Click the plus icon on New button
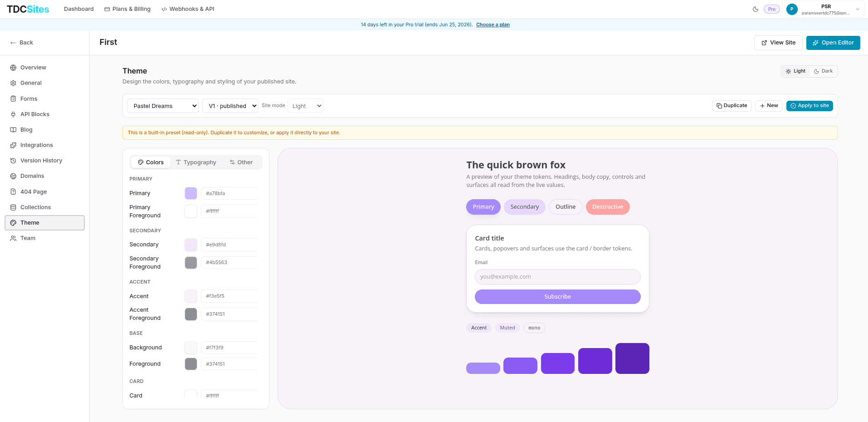Viewport: 868px width, 422px height. [762, 106]
